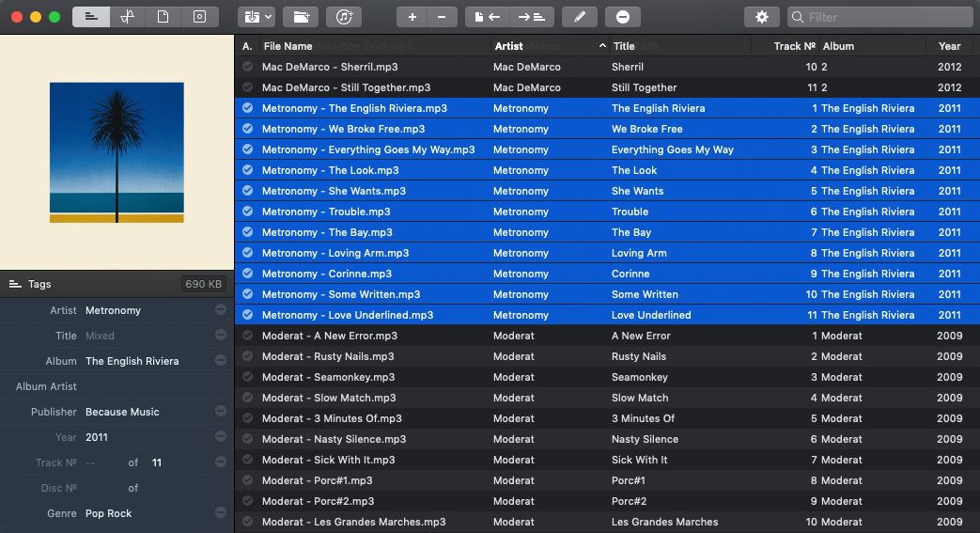The width and height of the screenshot is (980, 533).
Task: Clear the Artist tag with its minus icon
Action: (x=221, y=309)
